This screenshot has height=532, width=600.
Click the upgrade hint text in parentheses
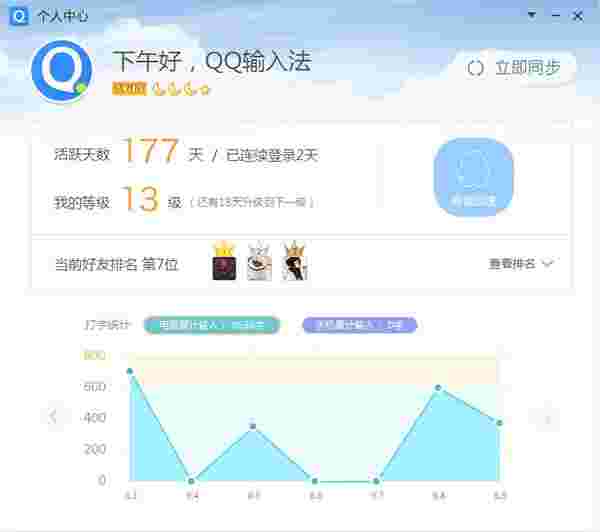[x=252, y=202]
